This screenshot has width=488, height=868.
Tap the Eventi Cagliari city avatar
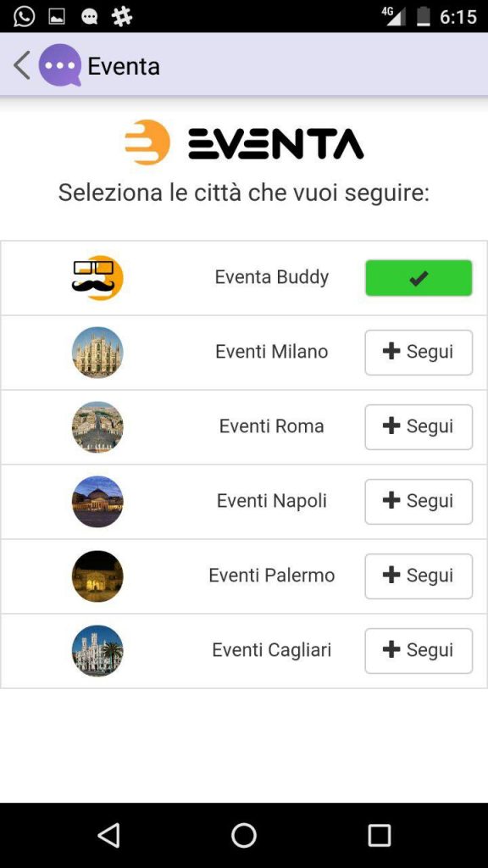click(x=97, y=650)
